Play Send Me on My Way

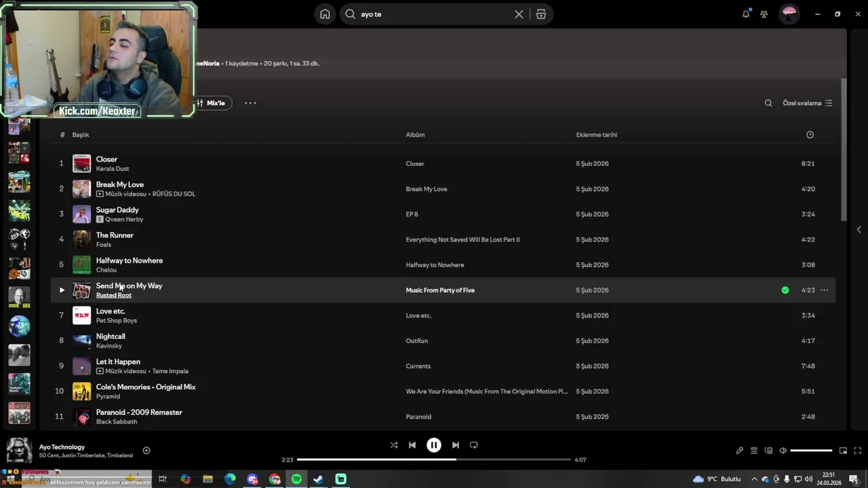(x=61, y=290)
